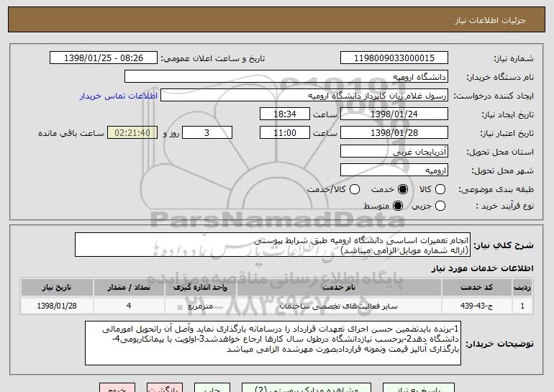Click the پاسخ به نیاز button
This screenshot has height=392, width=554.
click(419, 388)
